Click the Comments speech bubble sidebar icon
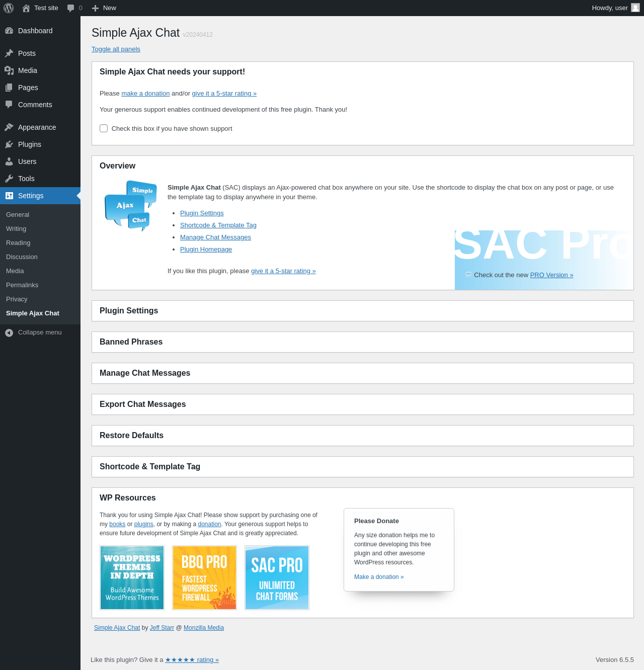 [x=9, y=105]
